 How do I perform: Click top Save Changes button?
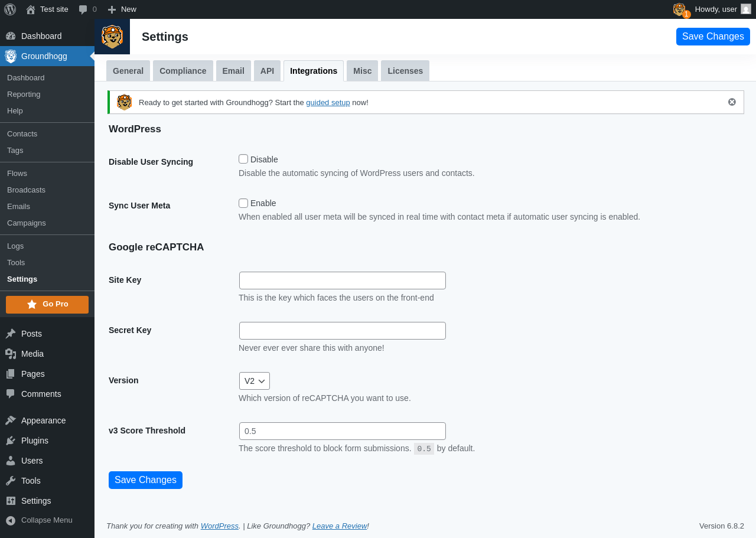click(x=713, y=37)
